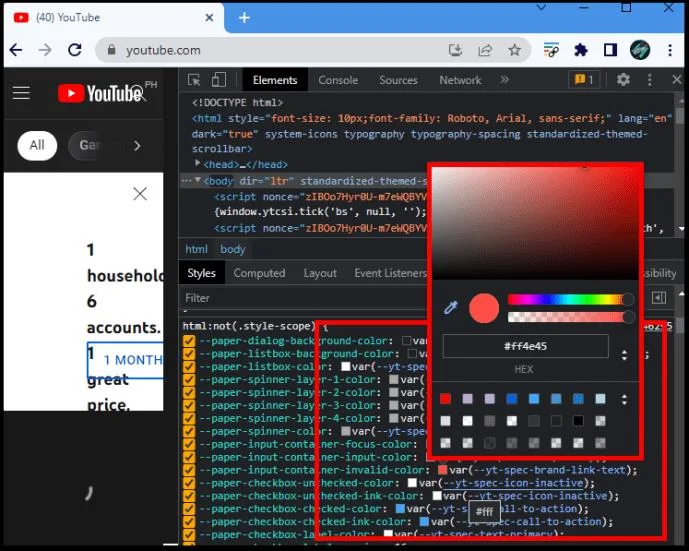Click the --yt-spec-icon-inactive variable link for unchecked-color

514,483
